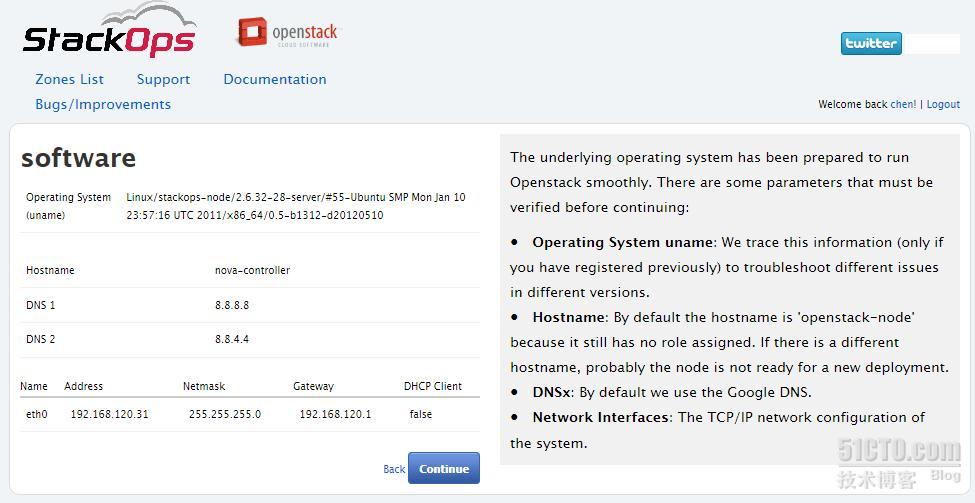Screen dimensions: 975x503
Task: Open the Support menu item
Action: 164,80
